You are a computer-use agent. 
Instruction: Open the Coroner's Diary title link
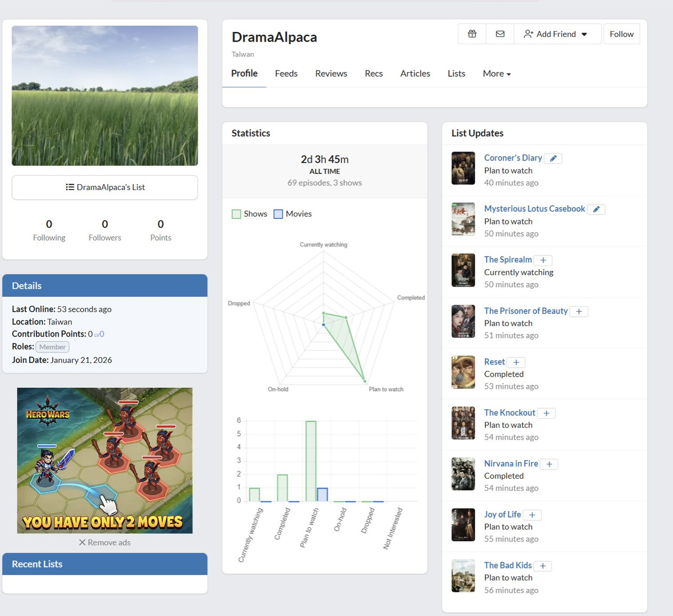click(513, 158)
